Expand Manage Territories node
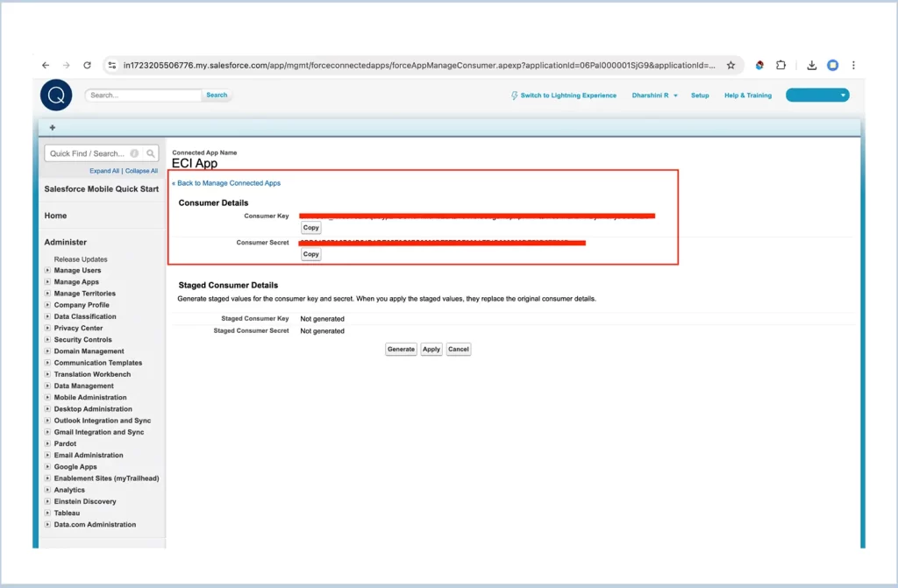Screen dimensions: 898x588 click(x=47, y=294)
